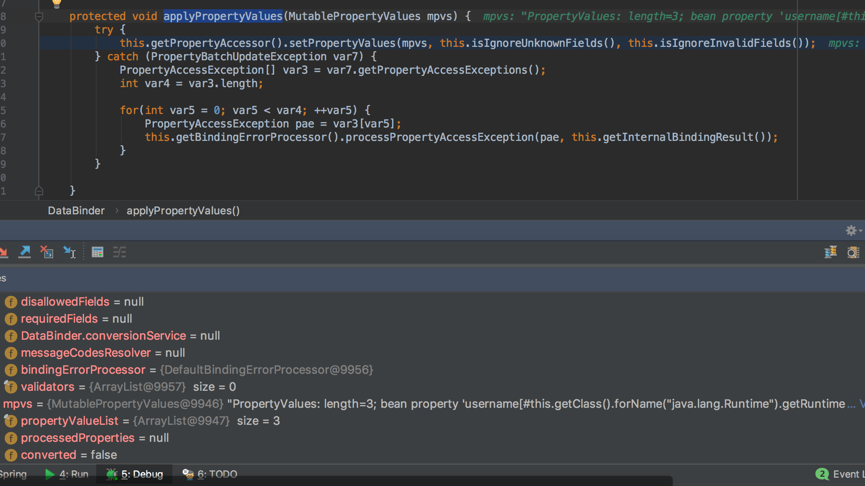Open the debug panel settings gear
This screenshot has height=486, width=865.
pos(851,230)
